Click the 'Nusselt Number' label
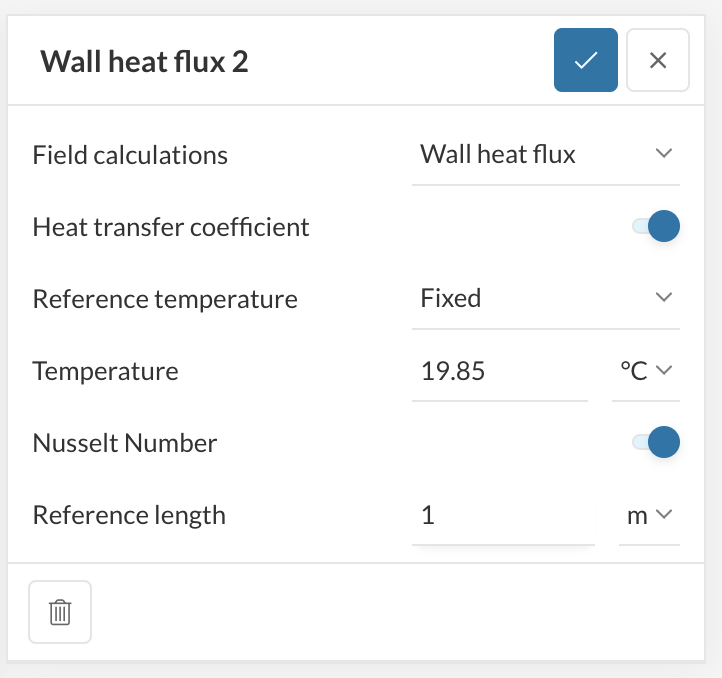The image size is (722, 678). pyautogui.click(x=125, y=443)
